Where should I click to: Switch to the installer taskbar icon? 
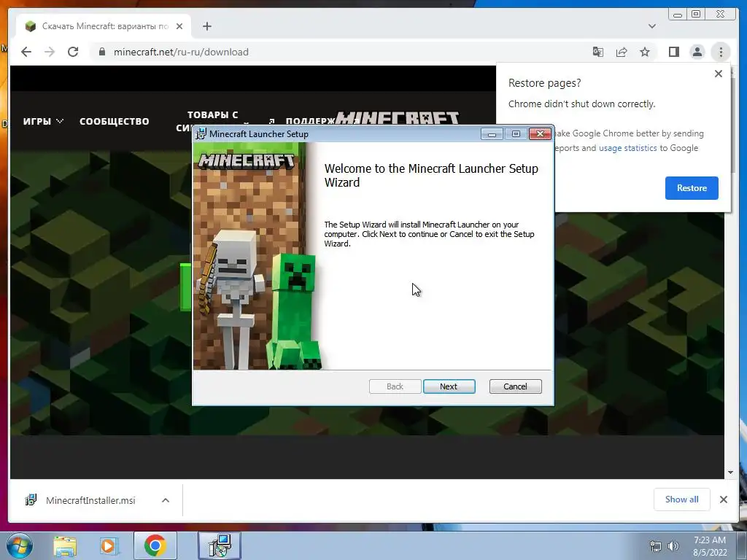point(219,545)
